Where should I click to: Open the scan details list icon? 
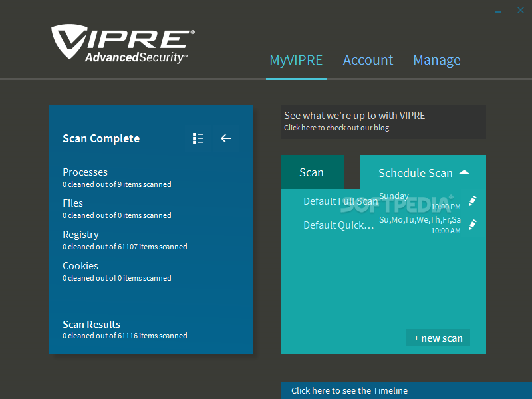click(x=198, y=138)
